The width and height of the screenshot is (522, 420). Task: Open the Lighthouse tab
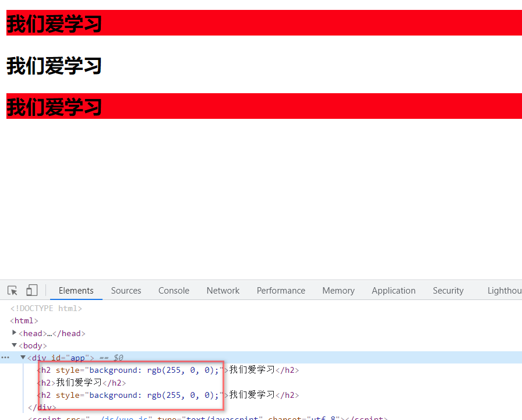click(x=504, y=291)
